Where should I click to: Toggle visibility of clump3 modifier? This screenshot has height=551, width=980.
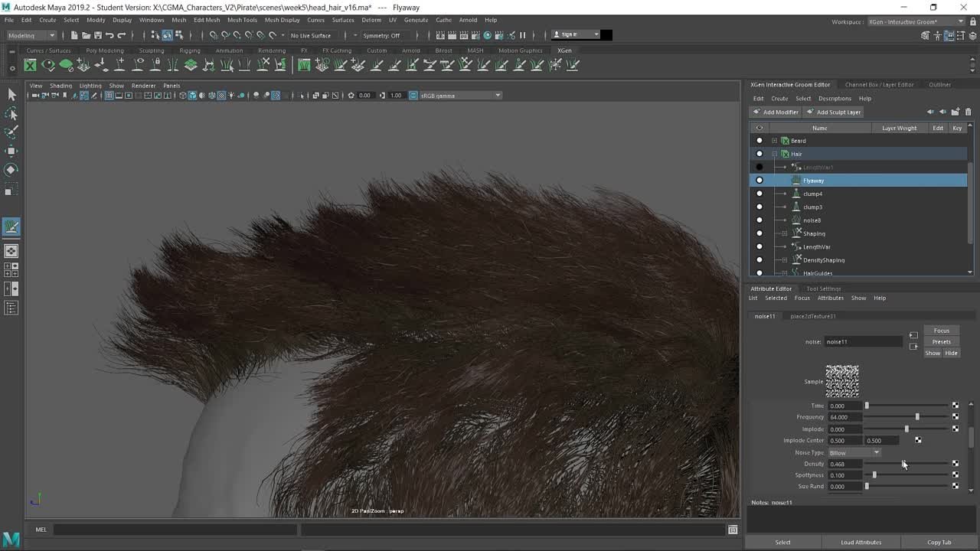tap(759, 207)
